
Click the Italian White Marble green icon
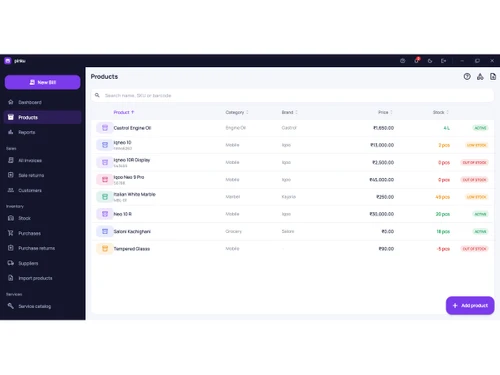pos(105,197)
